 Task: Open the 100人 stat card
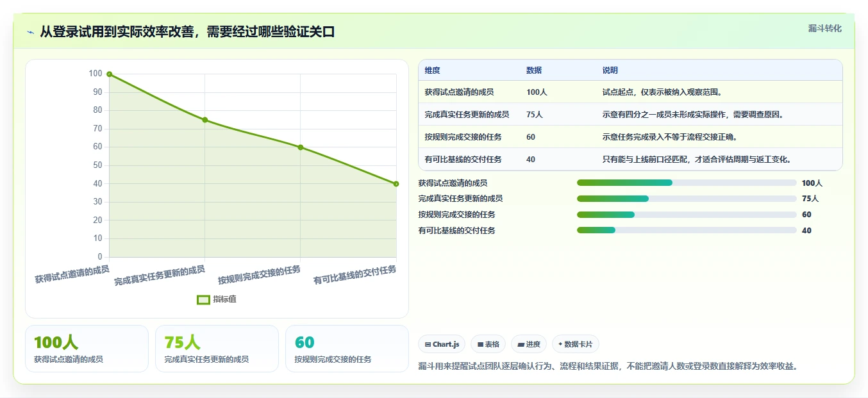coord(87,349)
